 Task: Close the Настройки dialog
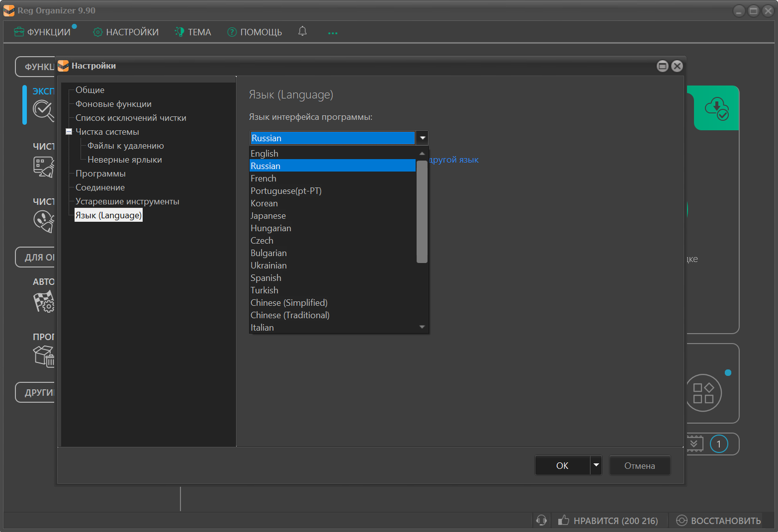coord(677,66)
